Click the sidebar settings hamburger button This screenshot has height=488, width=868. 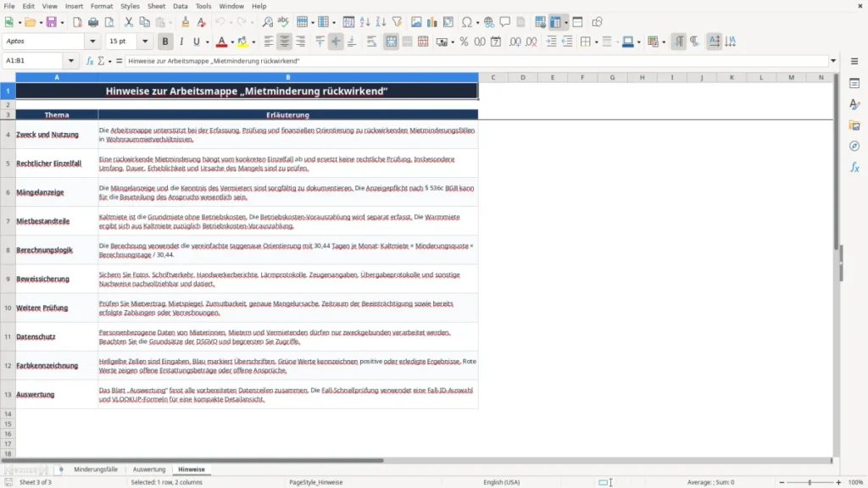[x=854, y=61]
